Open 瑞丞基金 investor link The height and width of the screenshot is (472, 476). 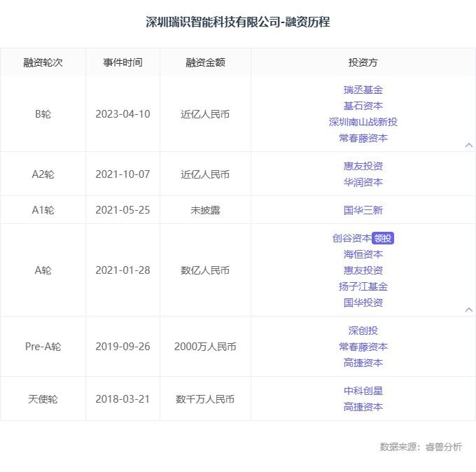coord(363,90)
